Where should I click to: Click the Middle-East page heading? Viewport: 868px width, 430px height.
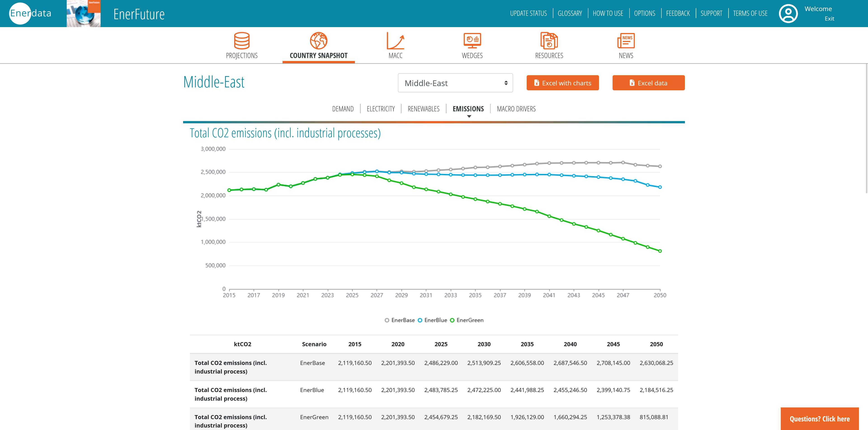pyautogui.click(x=214, y=82)
